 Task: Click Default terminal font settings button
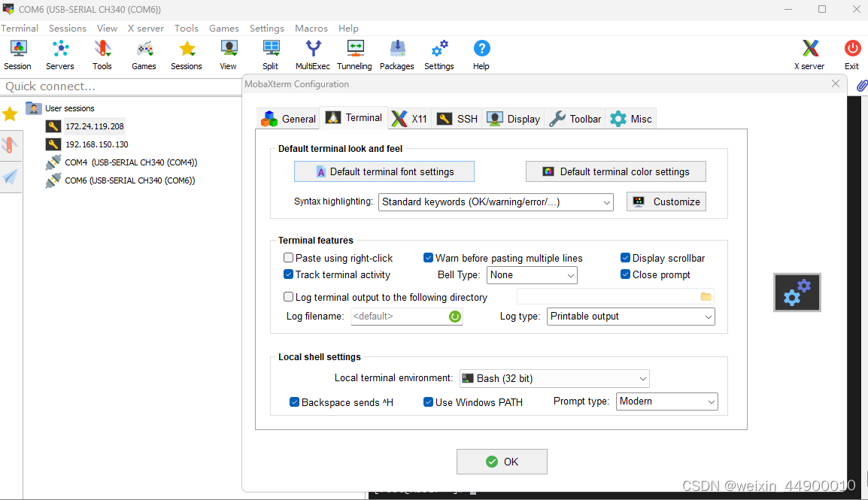[384, 171]
